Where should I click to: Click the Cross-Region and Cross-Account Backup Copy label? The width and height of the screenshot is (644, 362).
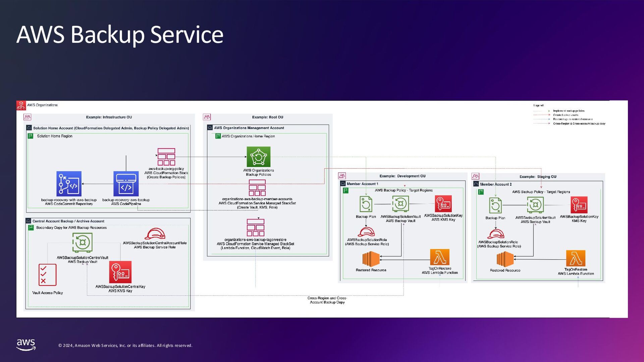(327, 300)
